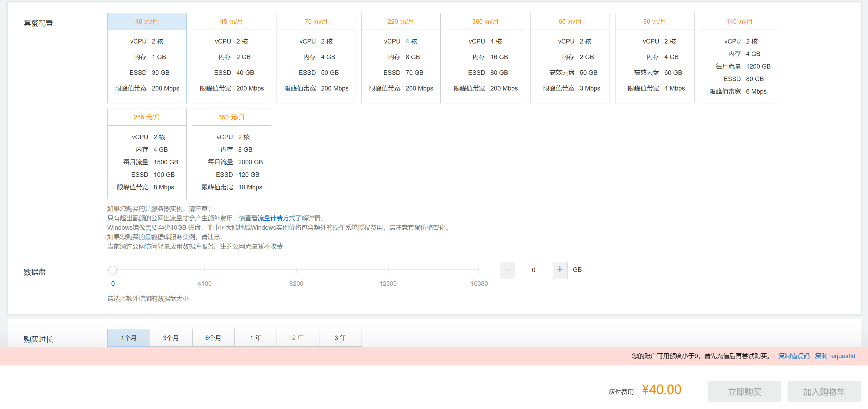This screenshot has height=409, width=868.
Task: Choose 1 年 purchase duration
Action: [256, 338]
